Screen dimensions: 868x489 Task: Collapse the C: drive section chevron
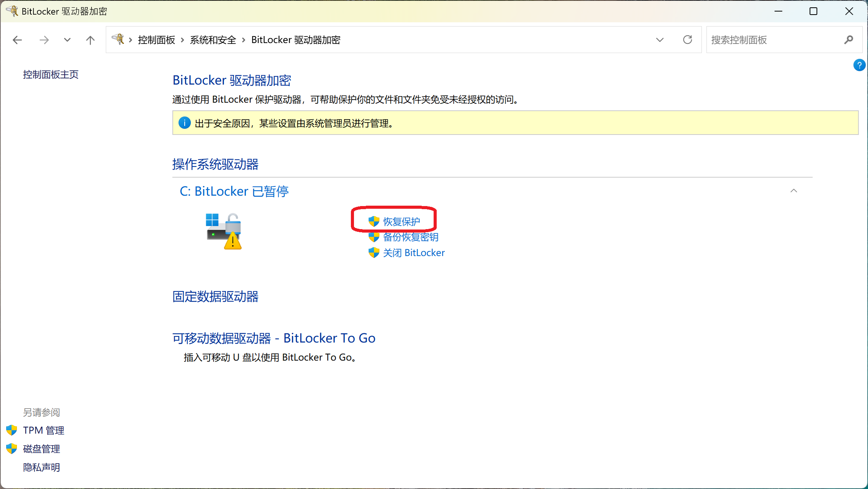coord(794,191)
